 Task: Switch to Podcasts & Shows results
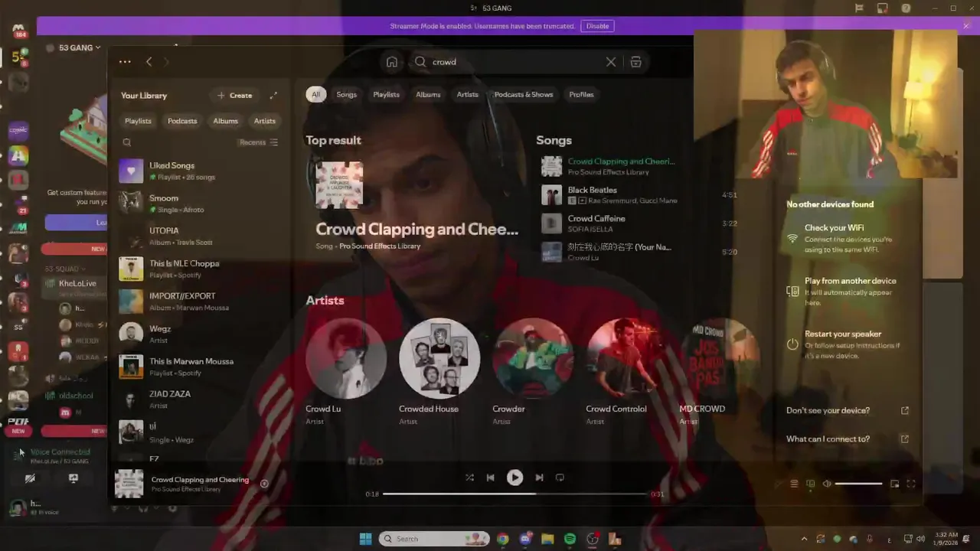524,95
